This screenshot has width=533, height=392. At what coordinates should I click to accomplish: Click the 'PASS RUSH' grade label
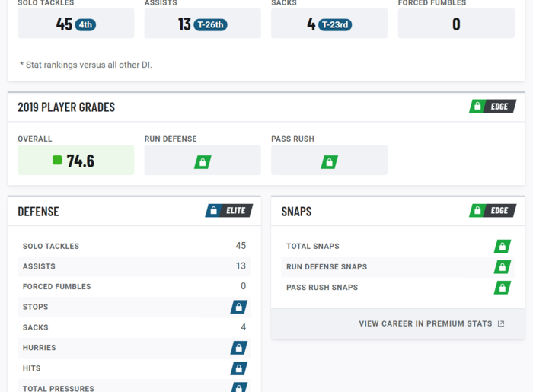[292, 139]
